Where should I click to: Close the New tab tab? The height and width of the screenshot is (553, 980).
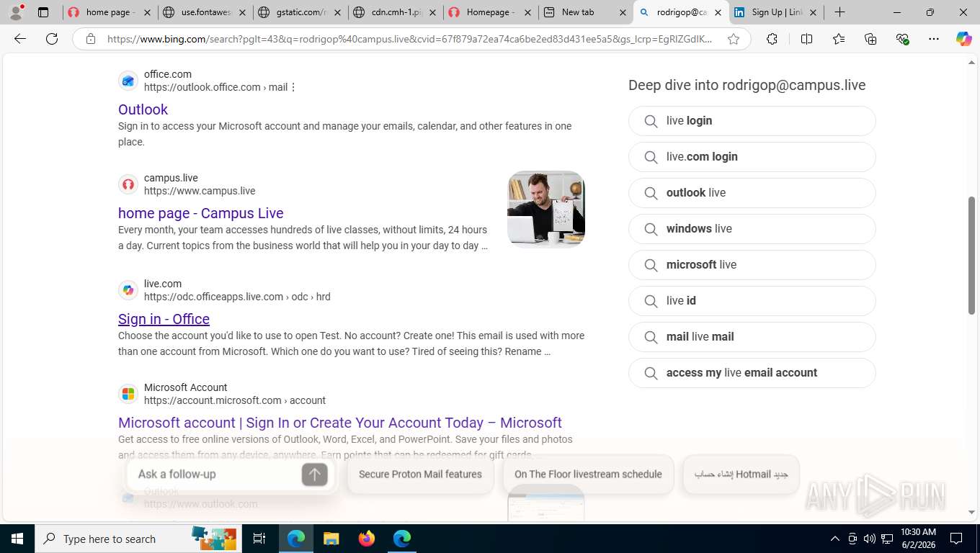coord(623,12)
